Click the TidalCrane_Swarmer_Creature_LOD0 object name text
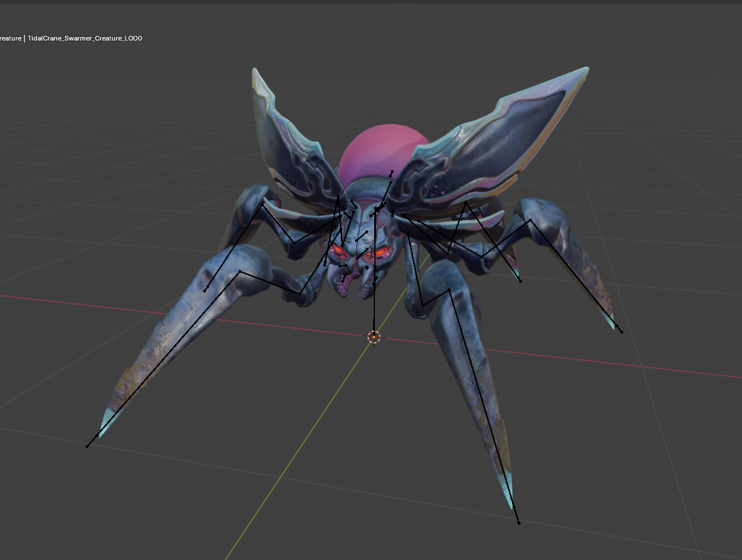This screenshot has height=560, width=742. [85, 38]
